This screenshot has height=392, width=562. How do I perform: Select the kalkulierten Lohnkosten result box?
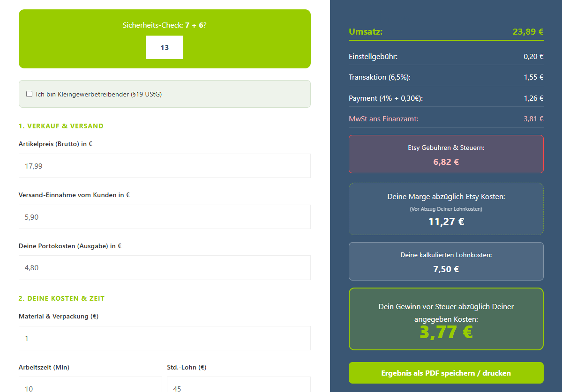coord(446,261)
